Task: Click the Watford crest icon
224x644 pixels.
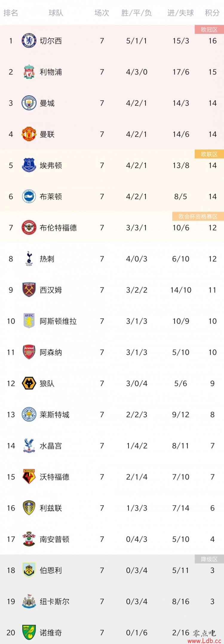Action: click(x=29, y=477)
